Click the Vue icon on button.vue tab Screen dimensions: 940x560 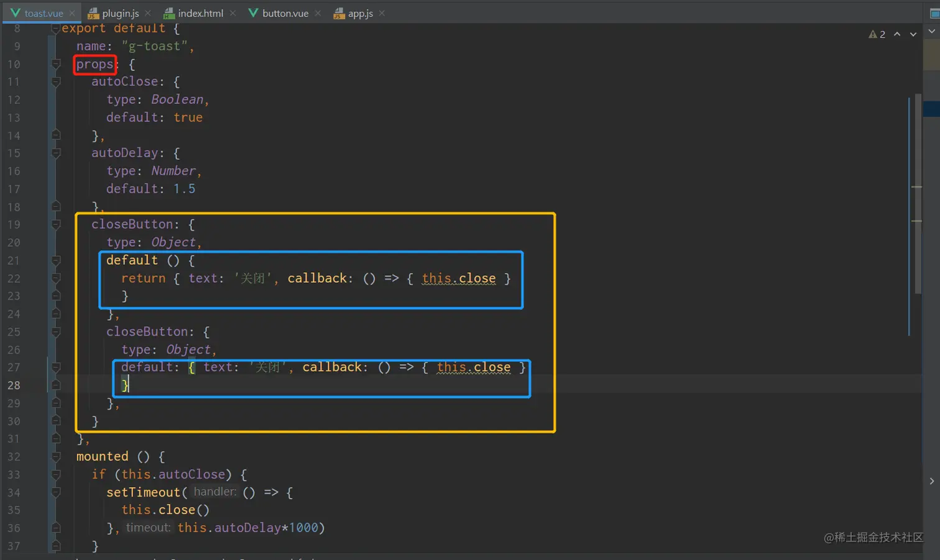253,12
